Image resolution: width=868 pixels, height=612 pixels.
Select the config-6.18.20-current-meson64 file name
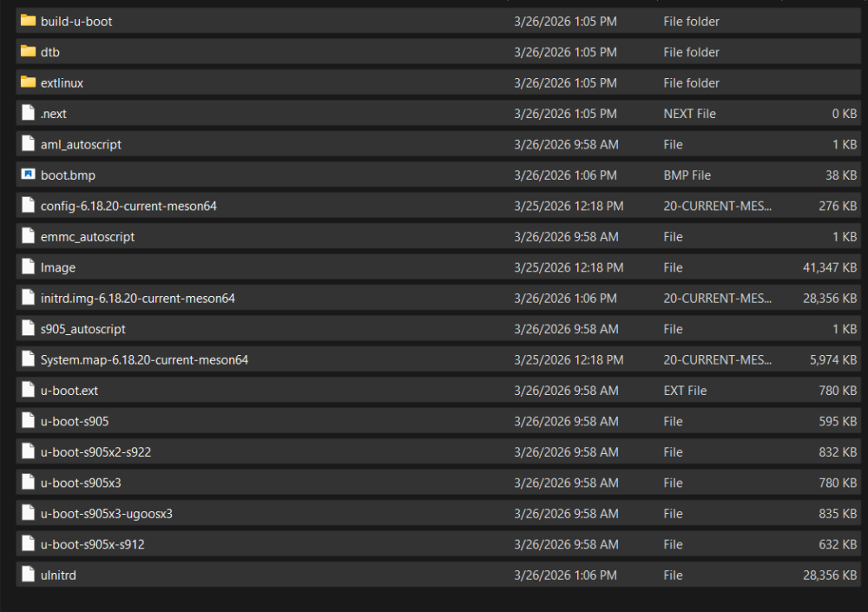point(128,206)
